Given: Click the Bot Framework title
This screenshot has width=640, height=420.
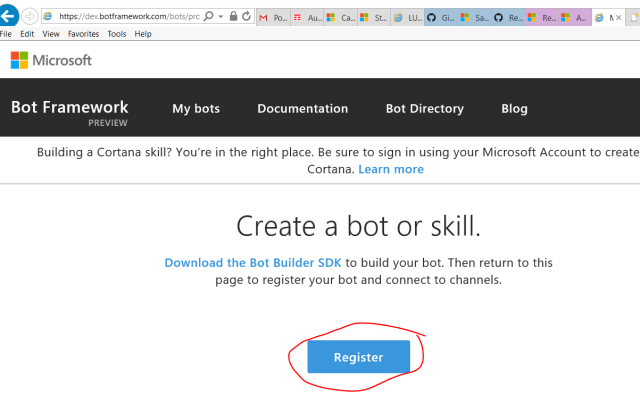Looking at the screenshot, I should (x=69, y=107).
